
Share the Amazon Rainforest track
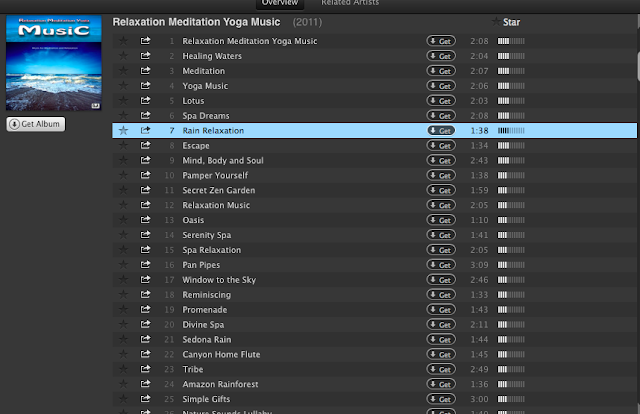point(146,384)
